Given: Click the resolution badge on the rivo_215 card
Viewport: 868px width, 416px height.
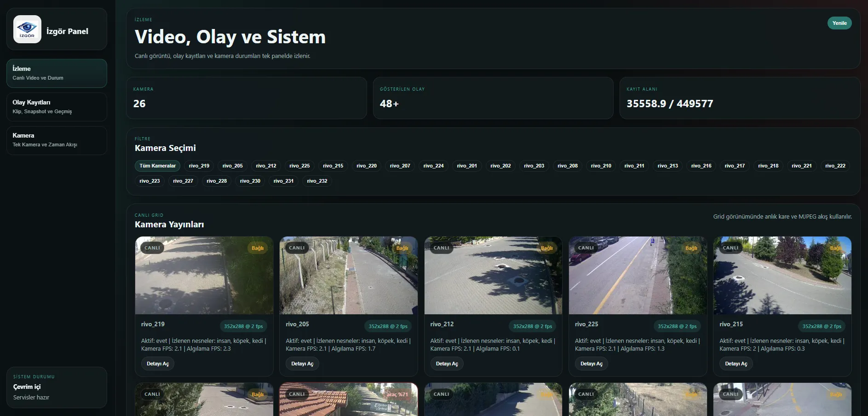Looking at the screenshot, I should (x=822, y=326).
